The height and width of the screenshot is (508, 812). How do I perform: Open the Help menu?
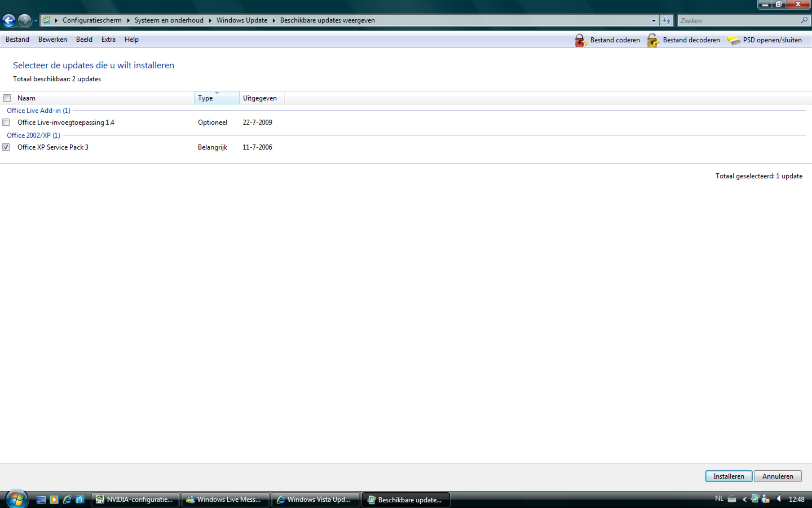click(x=132, y=39)
